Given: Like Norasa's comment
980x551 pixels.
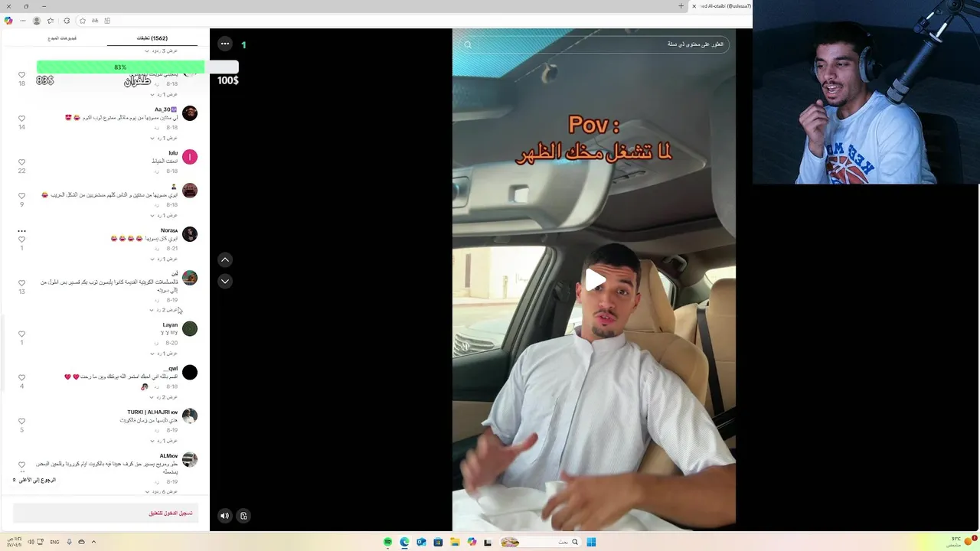Looking at the screenshot, I should coord(21,240).
